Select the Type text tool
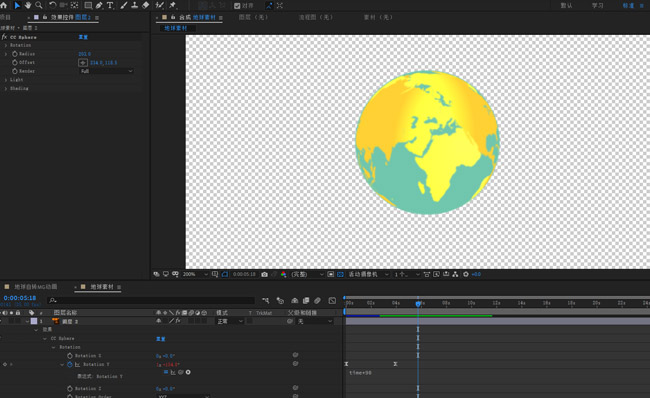The image size is (650, 398). [110, 5]
